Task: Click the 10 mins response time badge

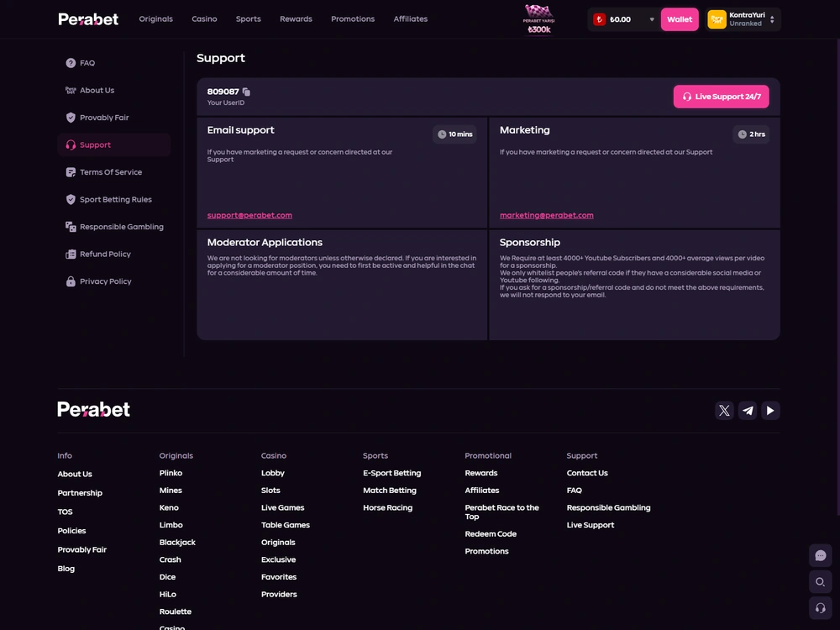Action: click(x=454, y=134)
